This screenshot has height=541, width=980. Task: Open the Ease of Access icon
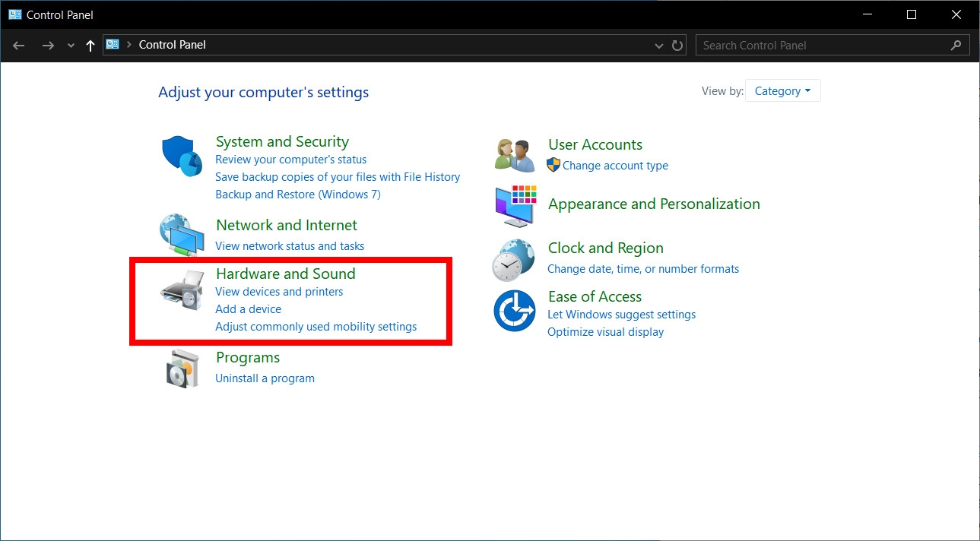[x=515, y=311]
